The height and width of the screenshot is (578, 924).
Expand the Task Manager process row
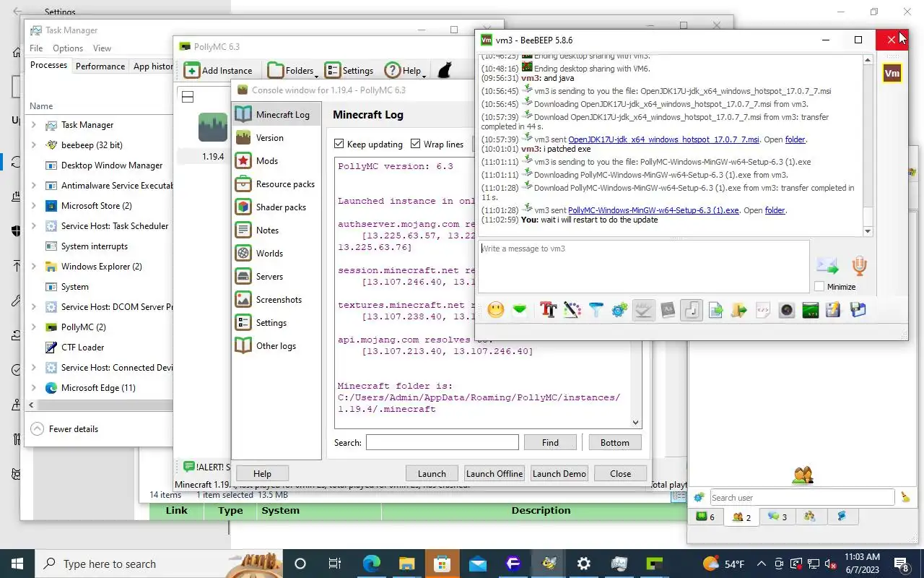(x=33, y=125)
